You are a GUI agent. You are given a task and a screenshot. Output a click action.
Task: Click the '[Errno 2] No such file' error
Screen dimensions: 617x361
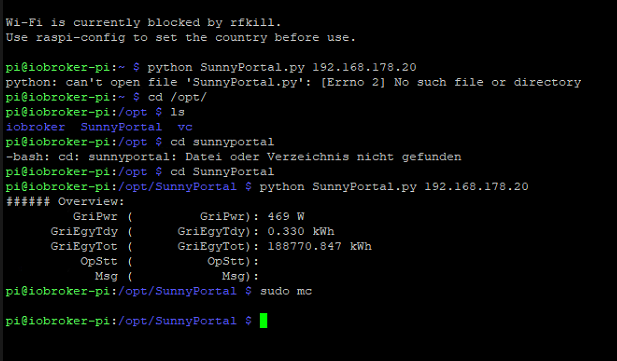pyautogui.click(x=451, y=82)
